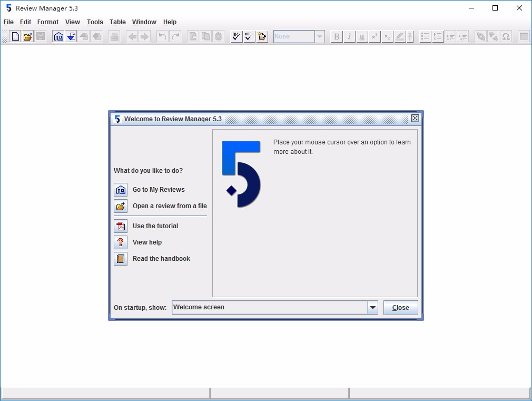This screenshot has width=532, height=401.
Task: Click the question mark View help icon
Action: pos(120,242)
